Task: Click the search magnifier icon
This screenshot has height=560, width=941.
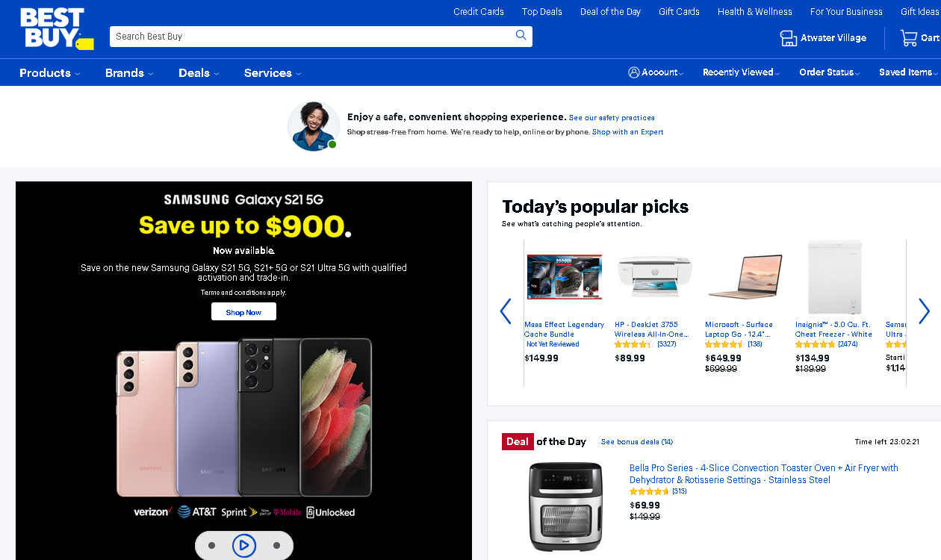Action: (x=521, y=35)
